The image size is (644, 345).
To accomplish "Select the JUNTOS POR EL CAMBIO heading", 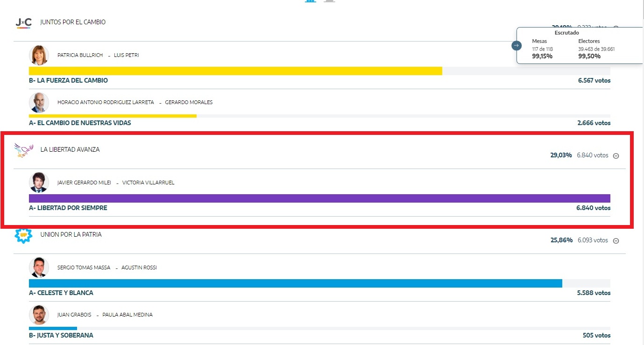I will coord(73,22).
